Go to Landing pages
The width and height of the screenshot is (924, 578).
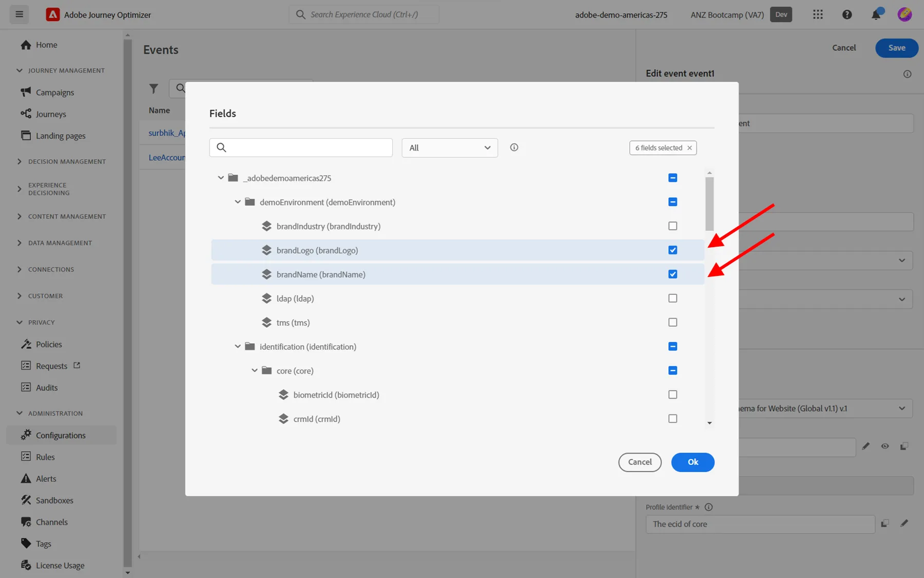pyautogui.click(x=61, y=136)
